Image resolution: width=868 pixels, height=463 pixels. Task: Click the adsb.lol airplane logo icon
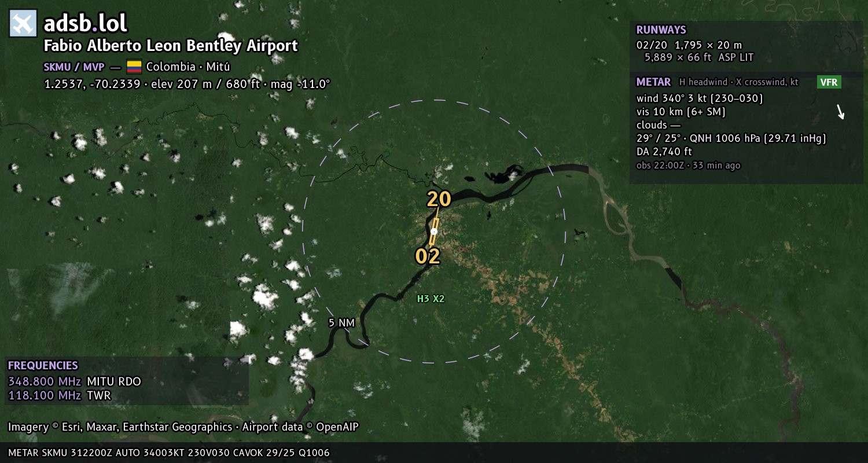[x=23, y=24]
